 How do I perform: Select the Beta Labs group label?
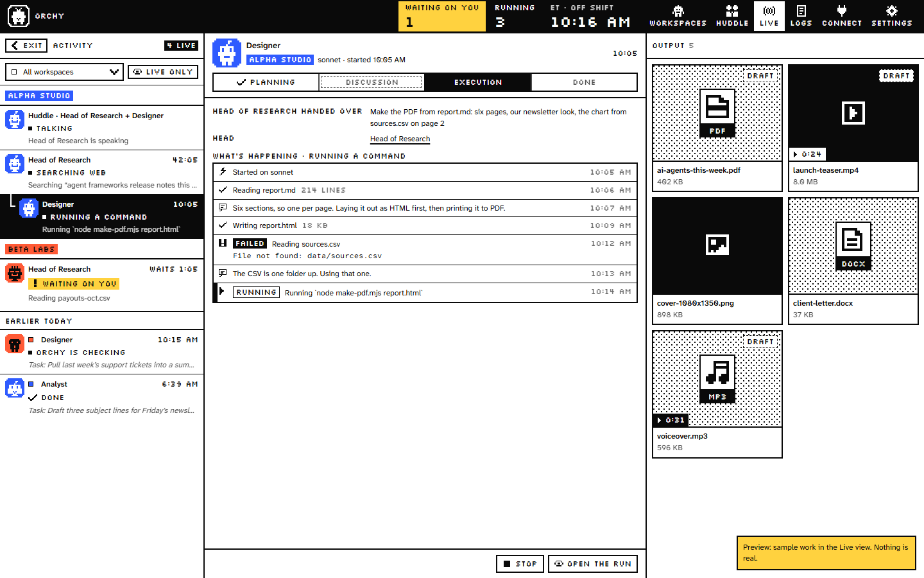pos(31,249)
